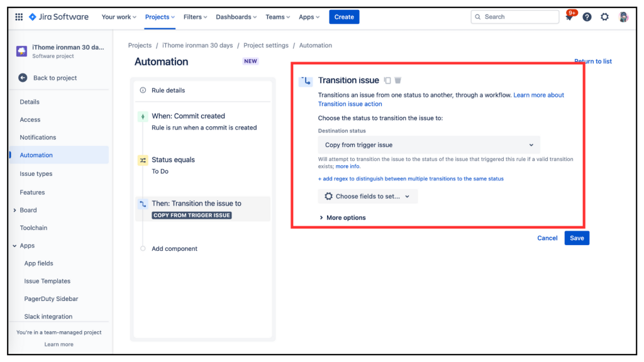Click the COPY FROM TRIGGER ISSUE badge
Image resolution: width=644 pixels, height=362 pixels.
191,215
